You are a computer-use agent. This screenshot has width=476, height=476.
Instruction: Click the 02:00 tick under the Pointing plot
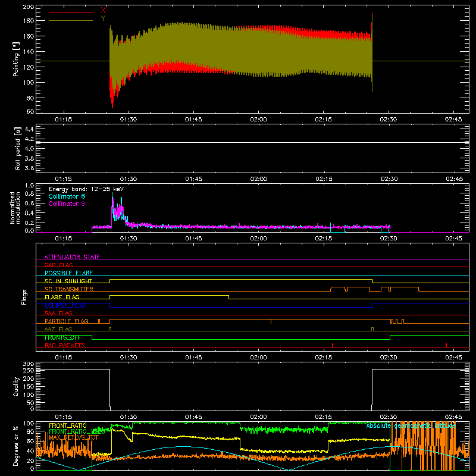point(258,120)
